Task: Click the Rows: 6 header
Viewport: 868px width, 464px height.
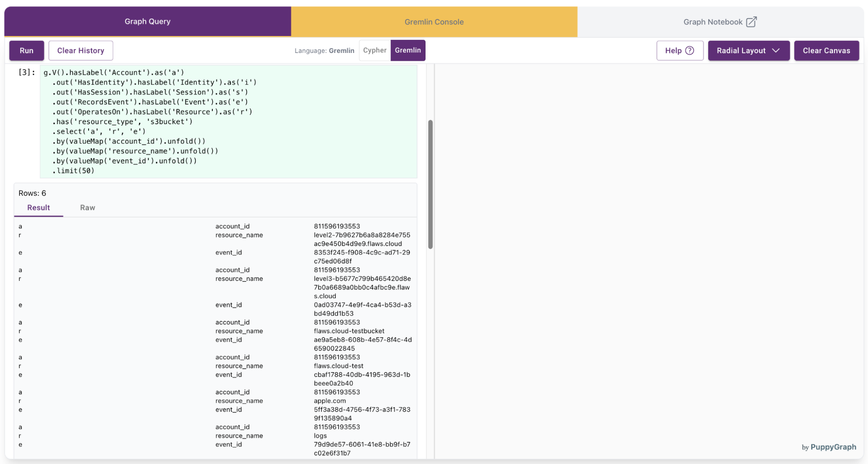Action: (x=32, y=193)
